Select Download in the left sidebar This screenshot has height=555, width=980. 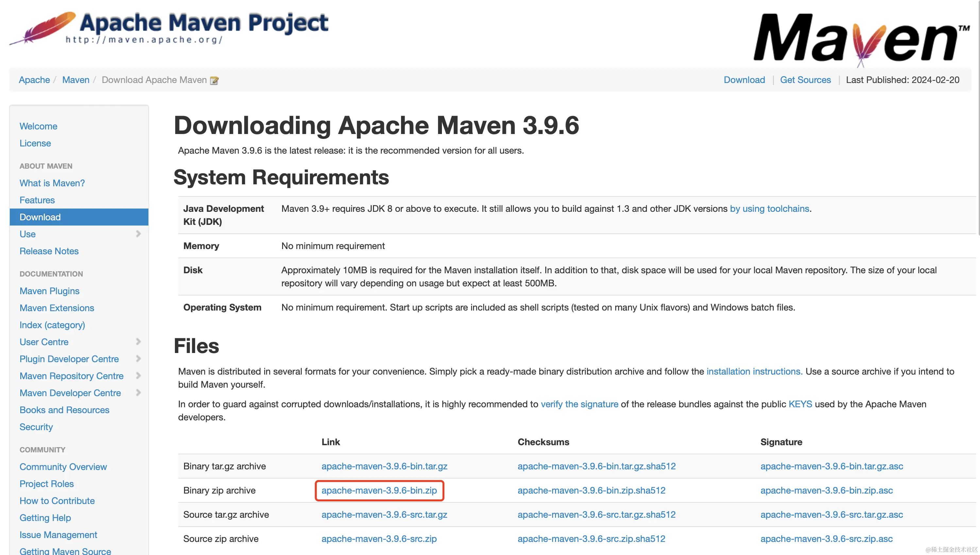[40, 217]
